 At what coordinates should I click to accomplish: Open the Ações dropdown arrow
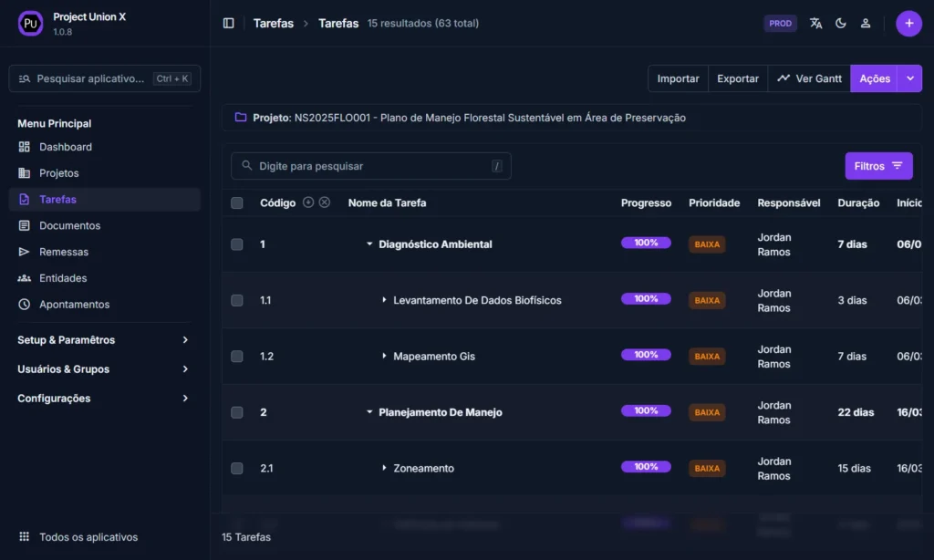pos(909,78)
